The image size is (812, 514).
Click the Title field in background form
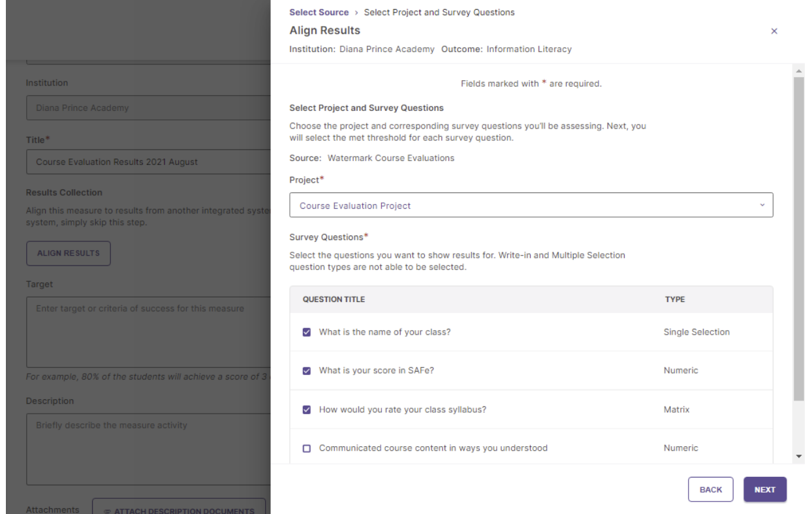(149, 162)
